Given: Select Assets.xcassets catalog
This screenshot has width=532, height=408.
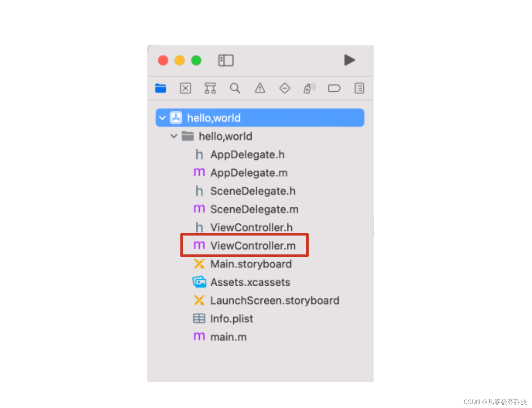Looking at the screenshot, I should click(x=242, y=282).
